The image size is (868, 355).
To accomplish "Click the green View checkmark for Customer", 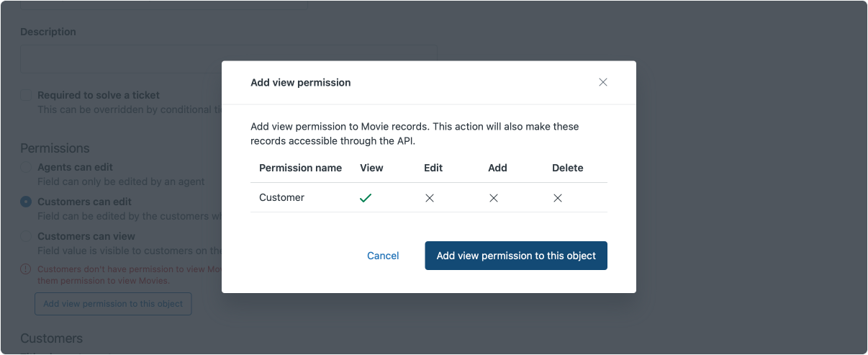I will pyautogui.click(x=366, y=198).
